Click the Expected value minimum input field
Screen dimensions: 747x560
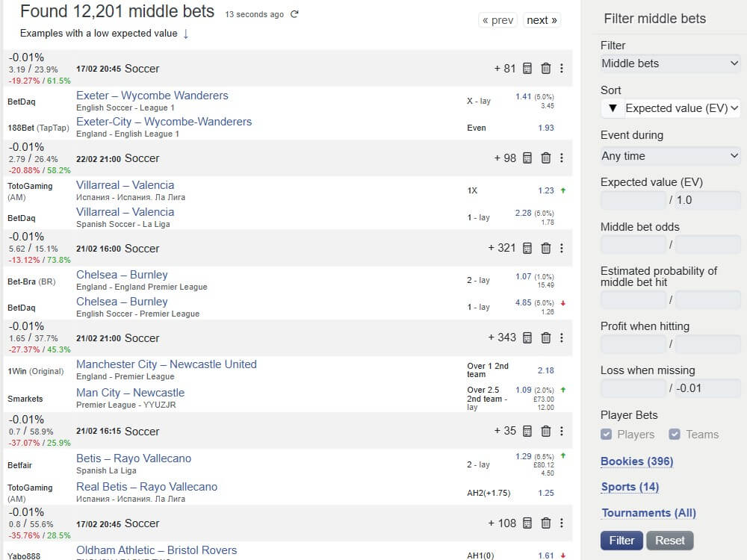pyautogui.click(x=633, y=200)
